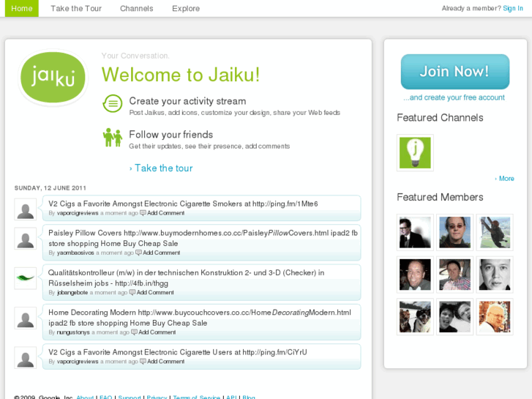Click comment bubble icon on Home Decorating post
This screenshot has height=399, width=532.
tap(135, 332)
